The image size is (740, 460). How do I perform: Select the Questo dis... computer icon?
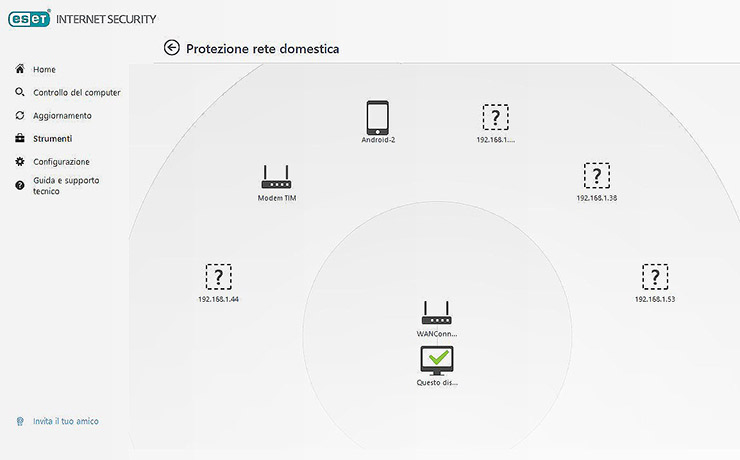pos(437,361)
